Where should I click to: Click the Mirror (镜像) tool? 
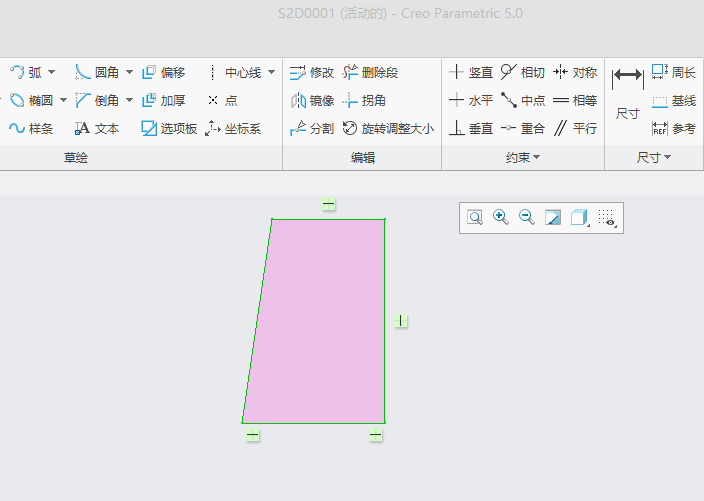[x=312, y=101]
